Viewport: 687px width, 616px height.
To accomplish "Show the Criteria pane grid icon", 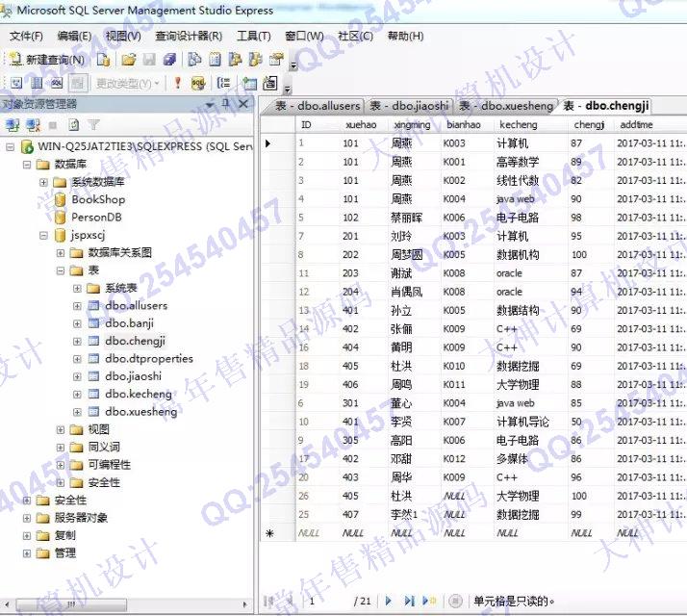I will click(37, 83).
